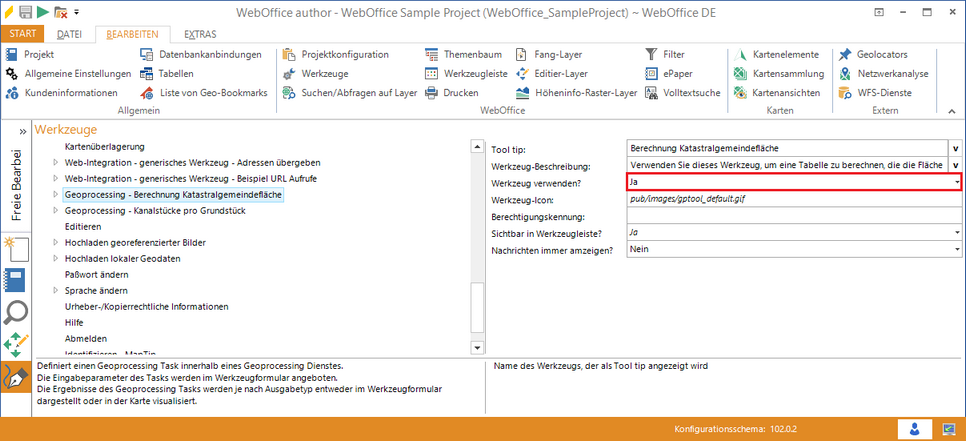Open Fang-Layer in ribbon

[x=549, y=54]
